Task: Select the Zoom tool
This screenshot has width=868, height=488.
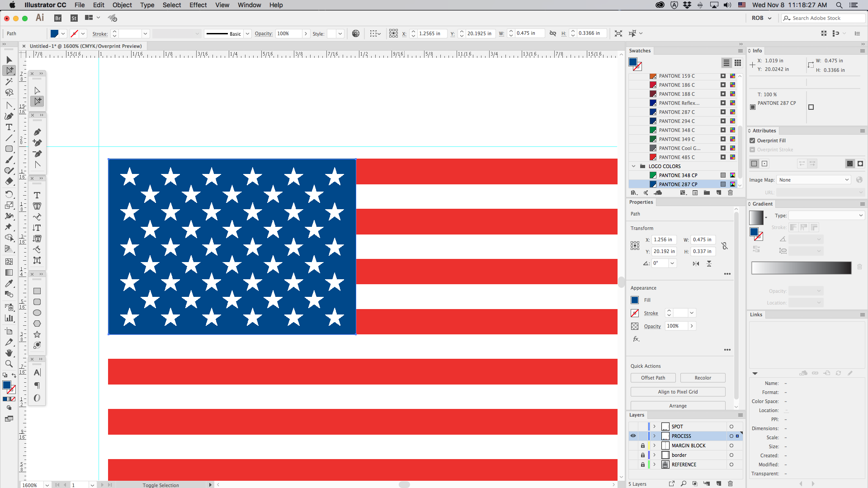Action: 9,364
